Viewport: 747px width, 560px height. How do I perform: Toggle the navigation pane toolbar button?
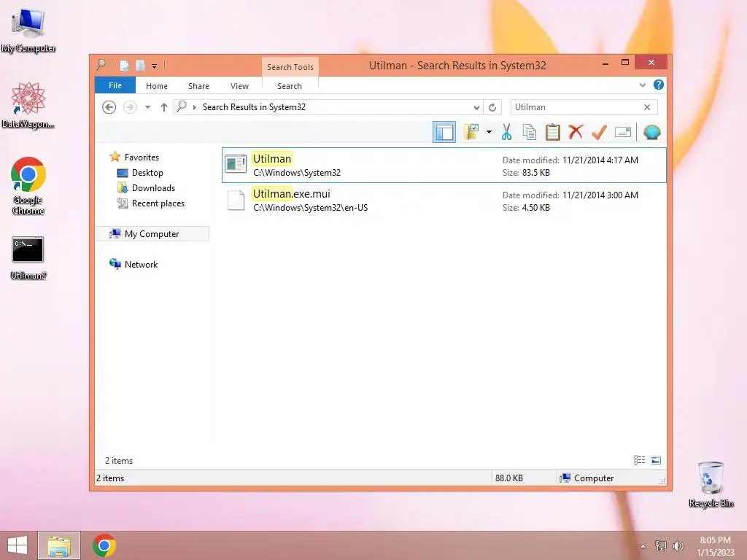pos(444,132)
